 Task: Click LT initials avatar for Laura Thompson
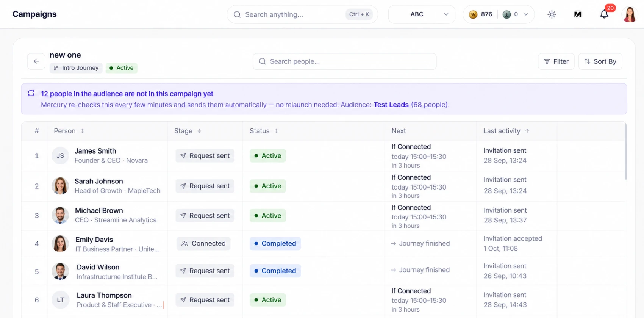pyautogui.click(x=60, y=300)
